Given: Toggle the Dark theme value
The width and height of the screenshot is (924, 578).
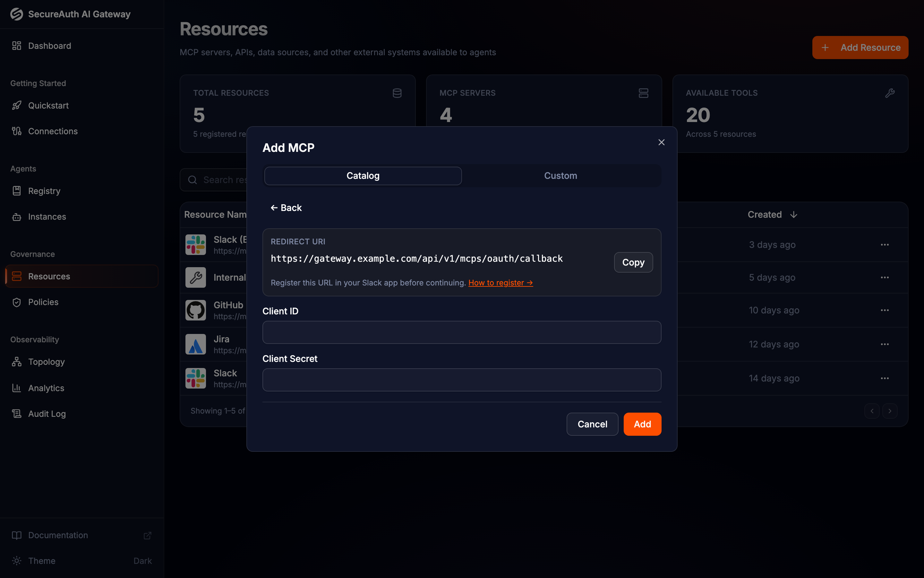Looking at the screenshot, I should tap(142, 561).
